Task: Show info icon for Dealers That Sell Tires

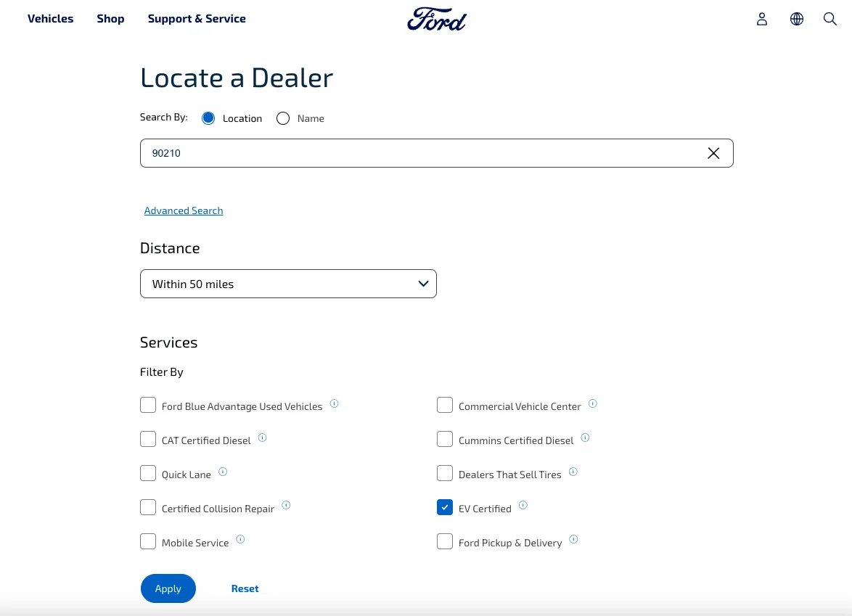Action: [573, 472]
